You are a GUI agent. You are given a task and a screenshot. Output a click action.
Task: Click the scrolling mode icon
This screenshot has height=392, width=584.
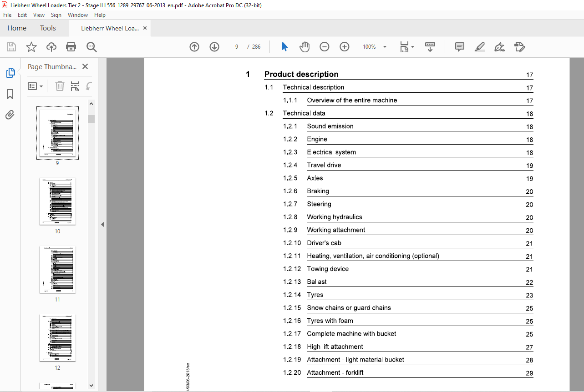(430, 47)
